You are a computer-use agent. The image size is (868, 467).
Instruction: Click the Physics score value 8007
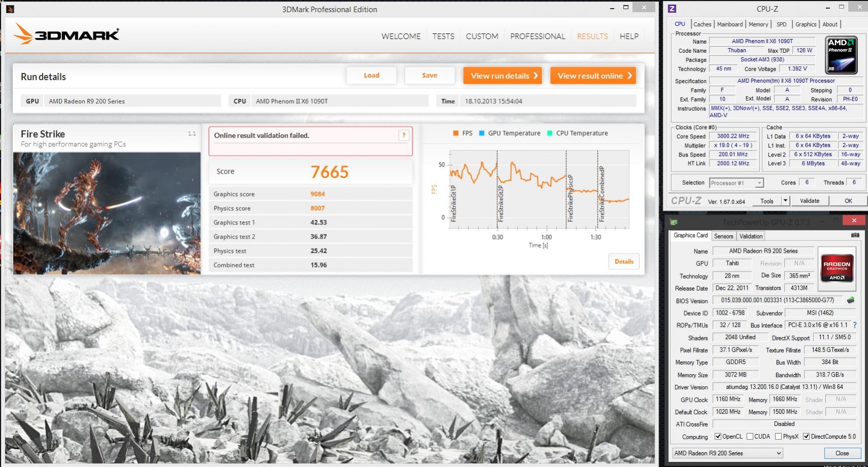(317, 208)
